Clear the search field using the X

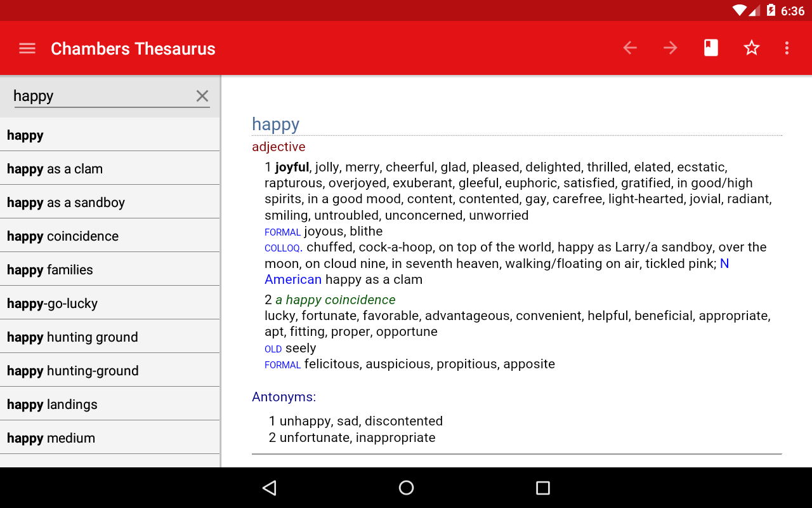point(202,96)
